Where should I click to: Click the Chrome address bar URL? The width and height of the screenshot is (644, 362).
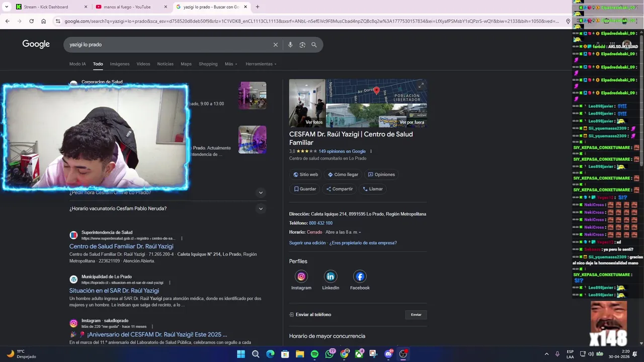311,21
